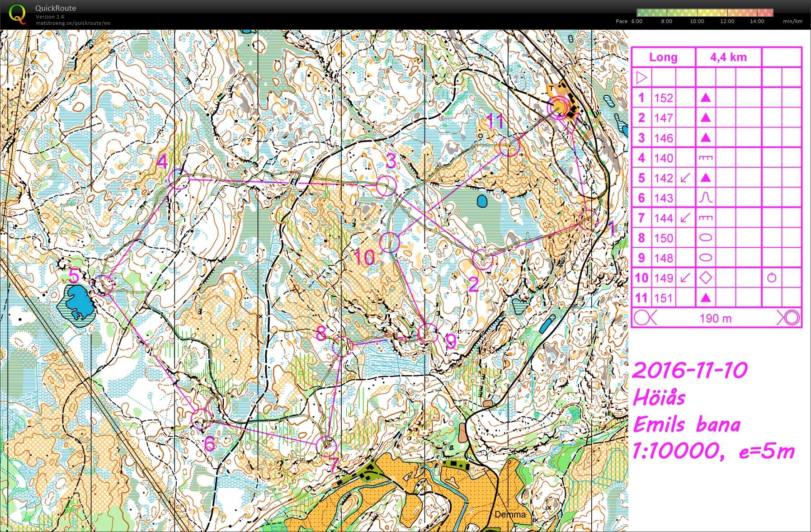Click the triangle symbol in row 142
The height and width of the screenshot is (532, 811).
point(705,178)
